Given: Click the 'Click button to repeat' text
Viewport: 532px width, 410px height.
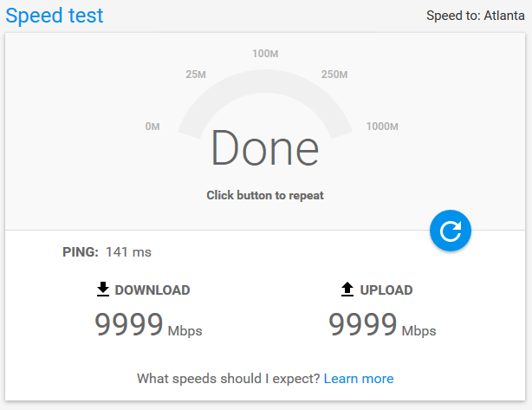Looking at the screenshot, I should (265, 196).
